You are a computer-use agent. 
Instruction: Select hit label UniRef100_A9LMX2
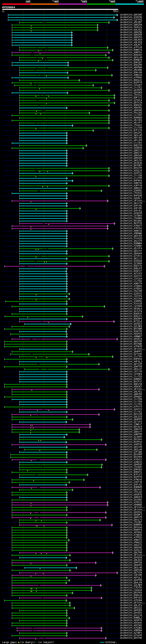tap(131, 30)
